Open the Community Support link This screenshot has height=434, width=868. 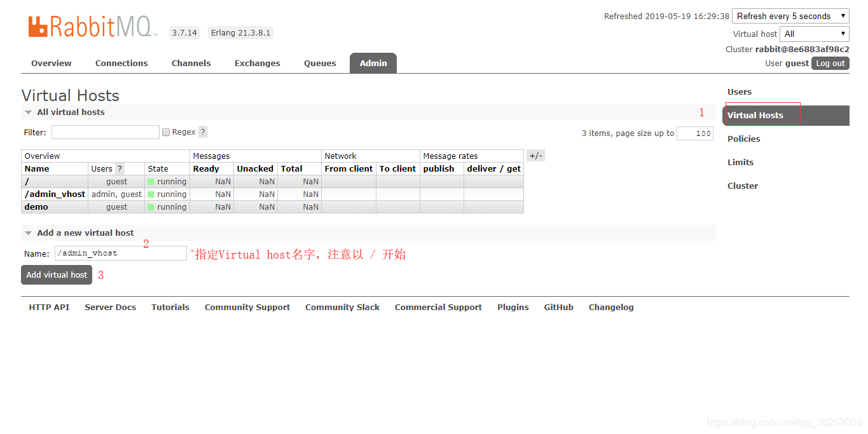(247, 307)
